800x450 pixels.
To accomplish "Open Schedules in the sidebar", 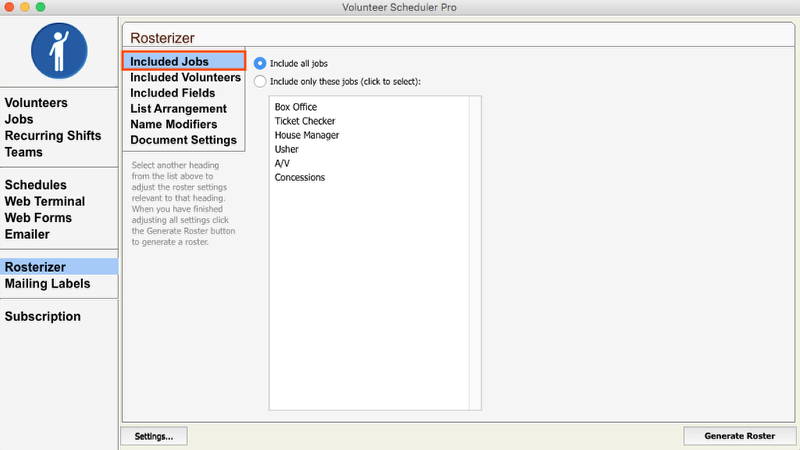I will (x=36, y=185).
